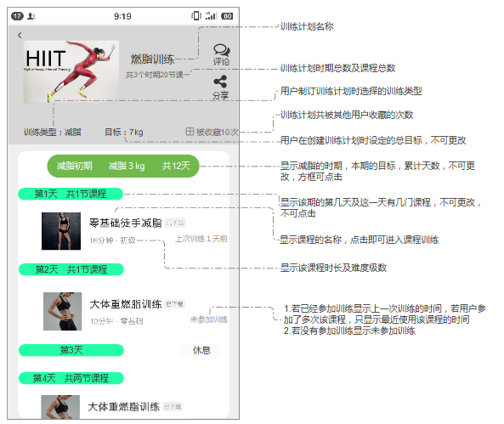Image resolution: width=504 pixels, height=424 pixels.
Task: Tap the 16分钟 · 初级 duration text
Action: (x=112, y=240)
